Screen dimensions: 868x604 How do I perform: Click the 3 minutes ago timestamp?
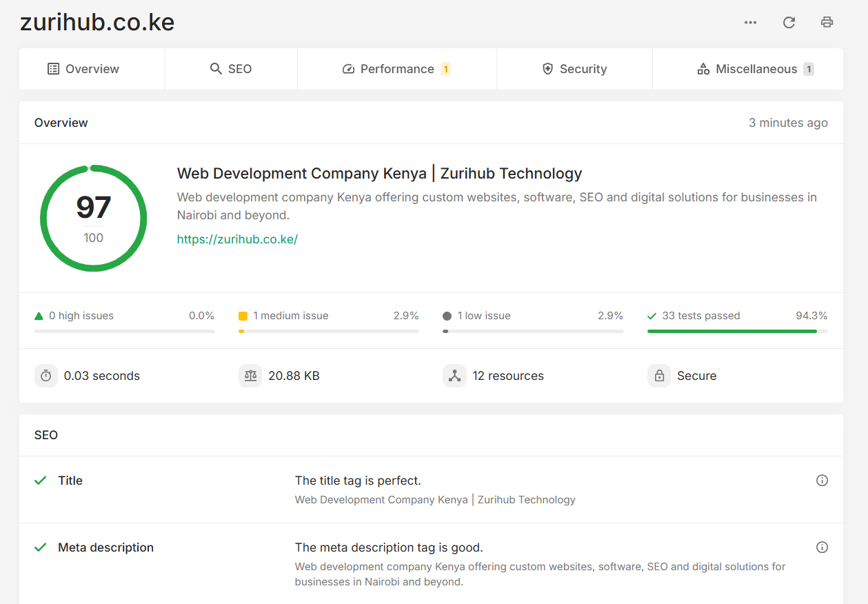coord(788,122)
